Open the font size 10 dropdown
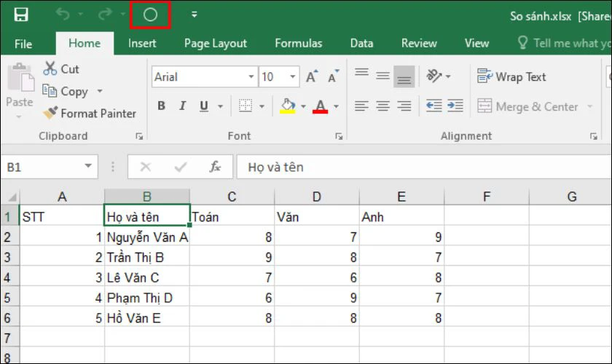The width and height of the screenshot is (612, 364). click(292, 77)
